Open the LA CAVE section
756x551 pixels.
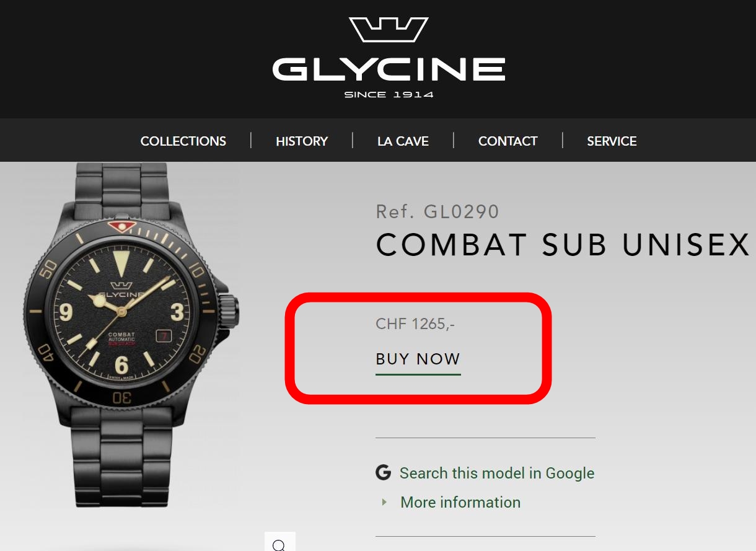(x=403, y=141)
